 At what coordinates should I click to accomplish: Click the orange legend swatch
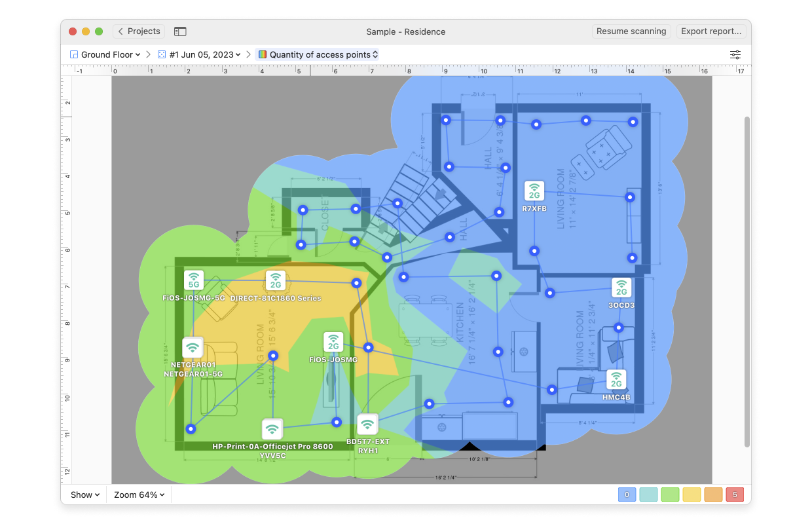[713, 495]
